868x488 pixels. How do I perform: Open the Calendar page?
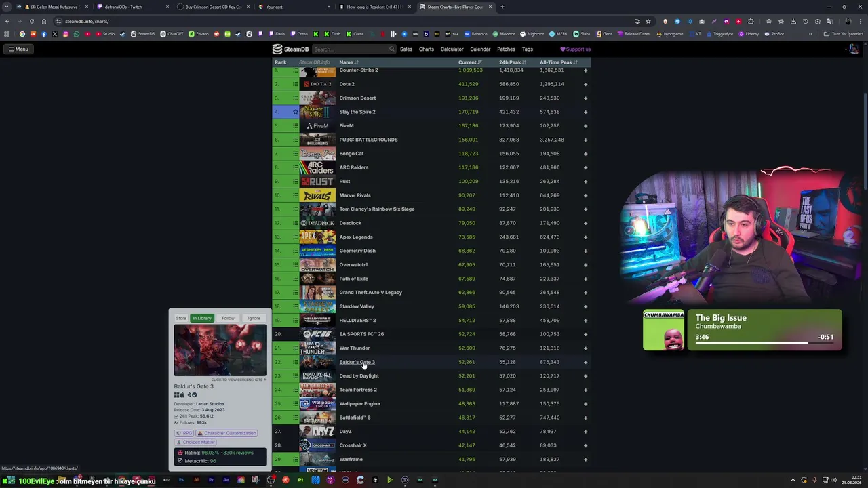(480, 49)
